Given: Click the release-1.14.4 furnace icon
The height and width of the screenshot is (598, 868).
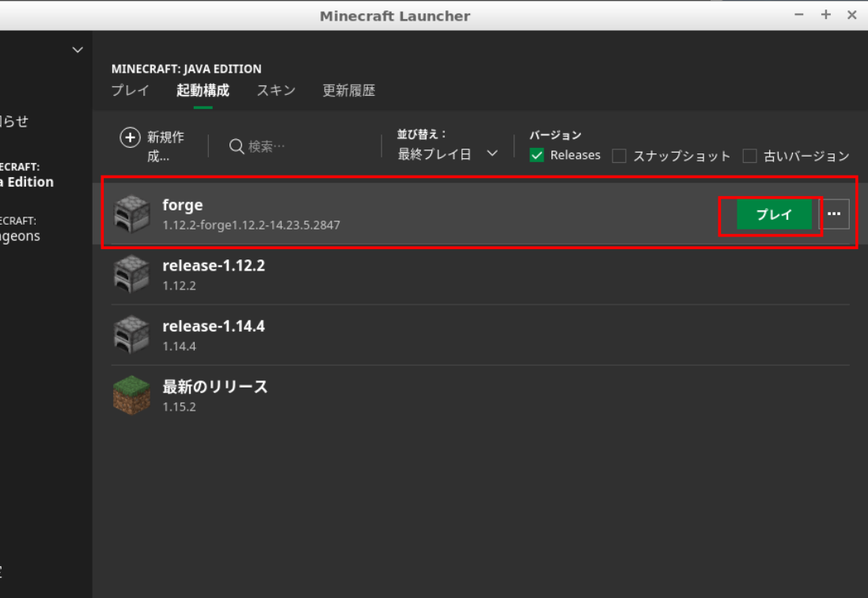Looking at the screenshot, I should coord(132,335).
